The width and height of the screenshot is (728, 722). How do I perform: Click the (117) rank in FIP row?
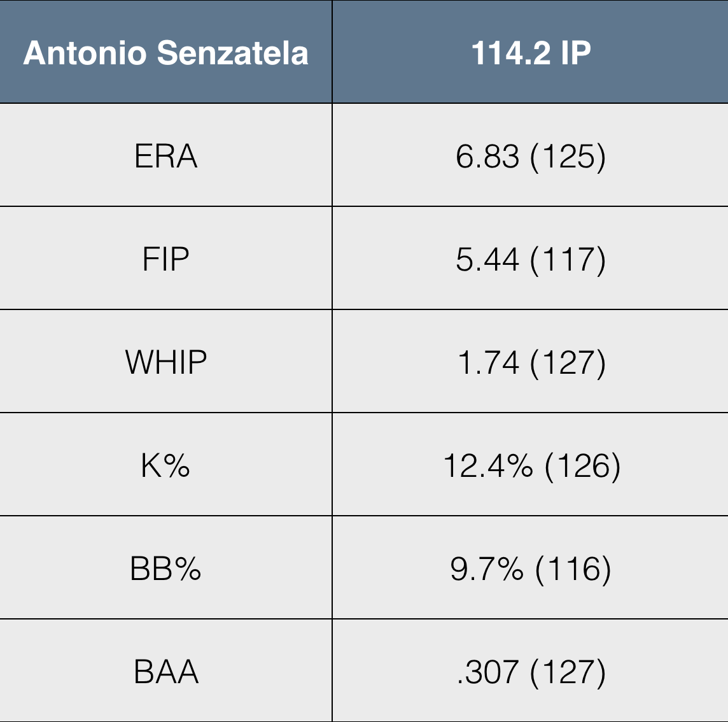pos(568,259)
